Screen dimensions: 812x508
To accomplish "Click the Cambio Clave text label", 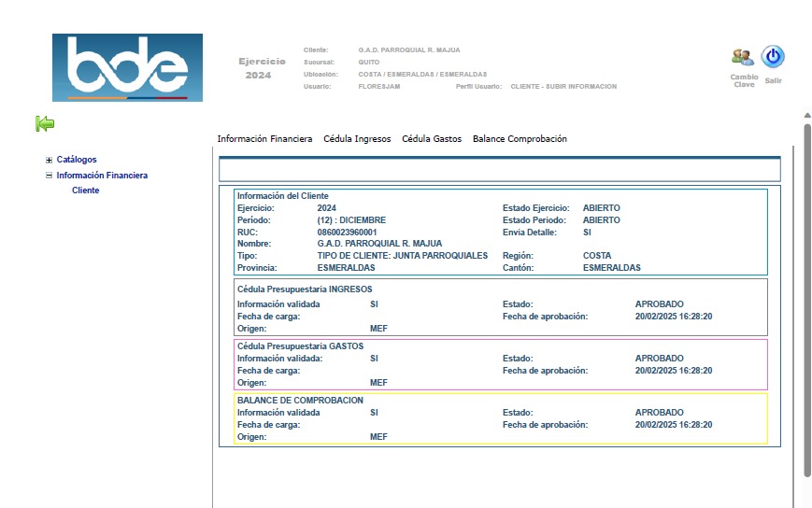I will click(744, 81).
